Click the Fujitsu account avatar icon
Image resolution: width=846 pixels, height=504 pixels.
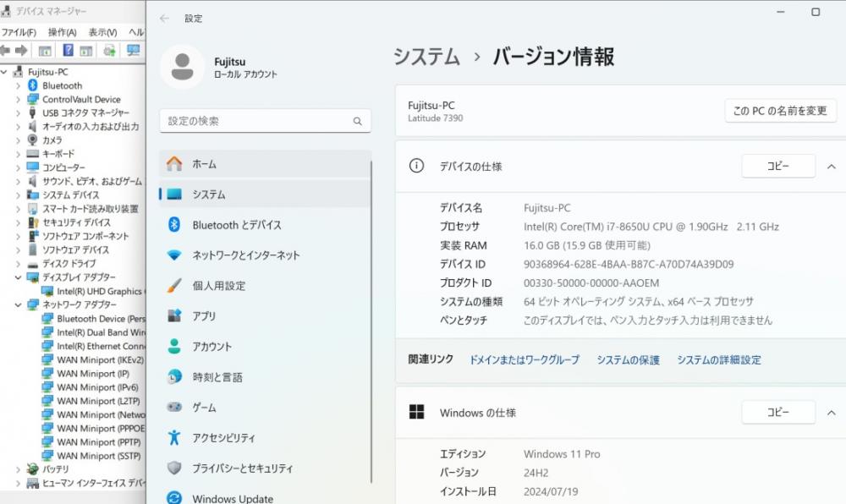183,67
